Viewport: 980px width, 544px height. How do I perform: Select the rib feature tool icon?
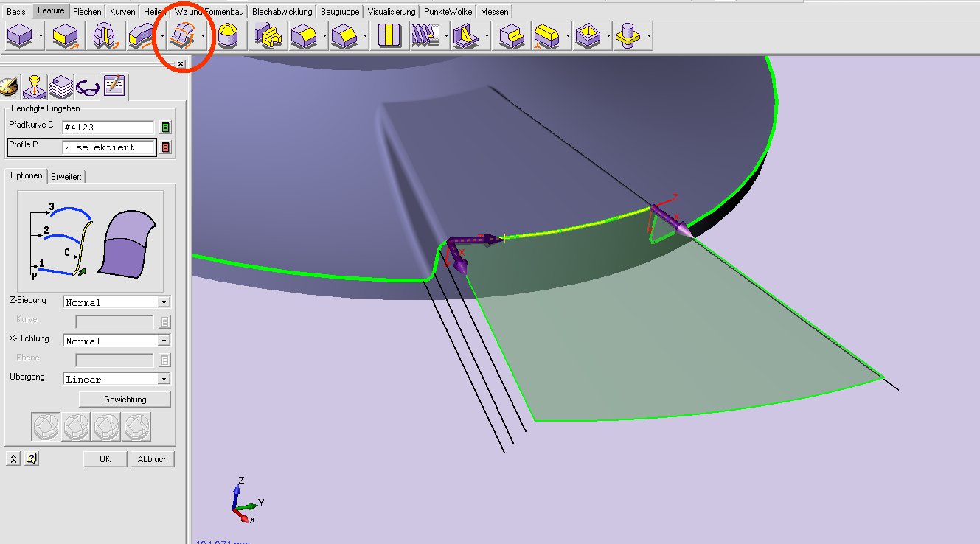pos(465,35)
